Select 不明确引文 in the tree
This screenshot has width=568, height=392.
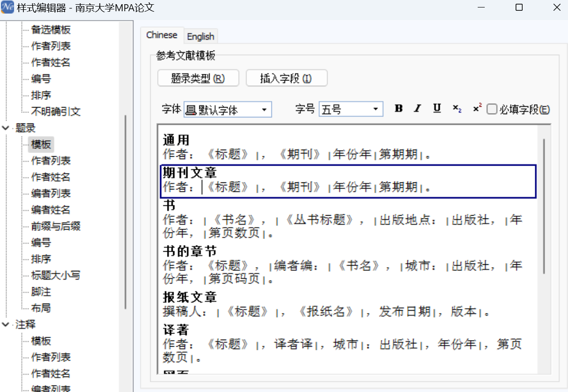pyautogui.click(x=56, y=111)
